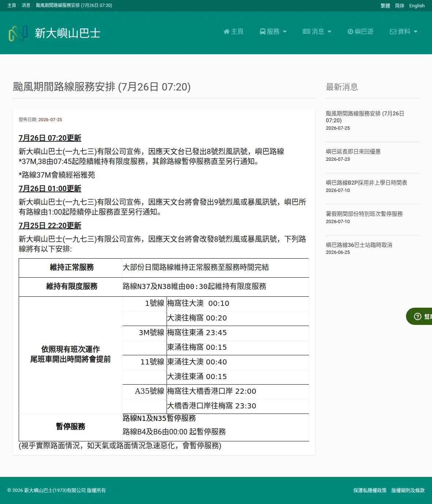Click the 新大嶼山巴士 logo icon

[18, 33]
